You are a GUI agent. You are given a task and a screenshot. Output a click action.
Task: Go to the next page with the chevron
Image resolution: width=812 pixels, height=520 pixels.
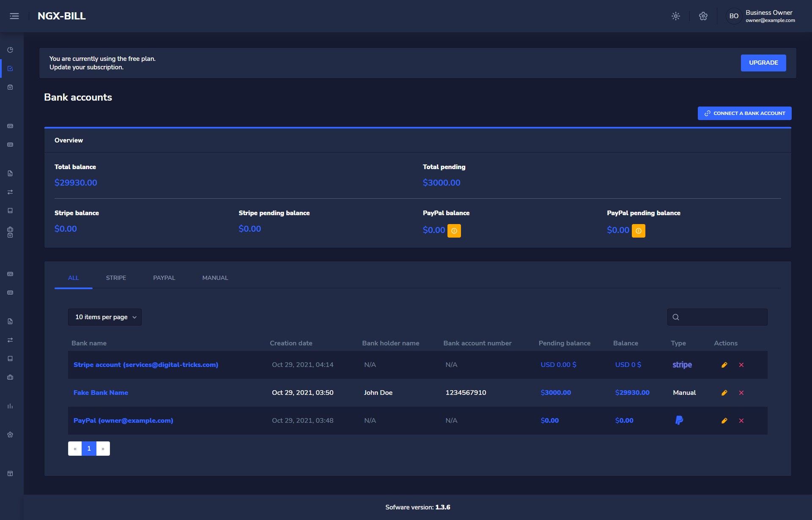103,448
